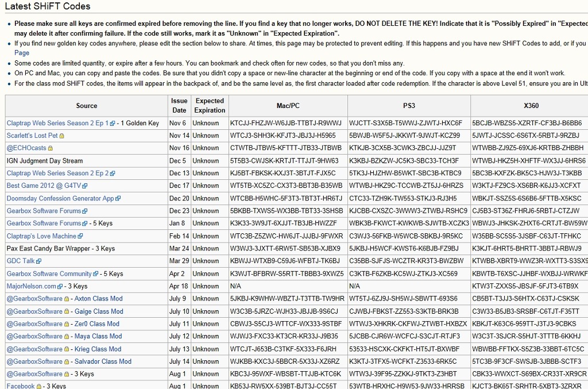The height and width of the screenshot is (389, 588).
Task: Click the 'Mac/PC' column header
Action: pos(288,106)
